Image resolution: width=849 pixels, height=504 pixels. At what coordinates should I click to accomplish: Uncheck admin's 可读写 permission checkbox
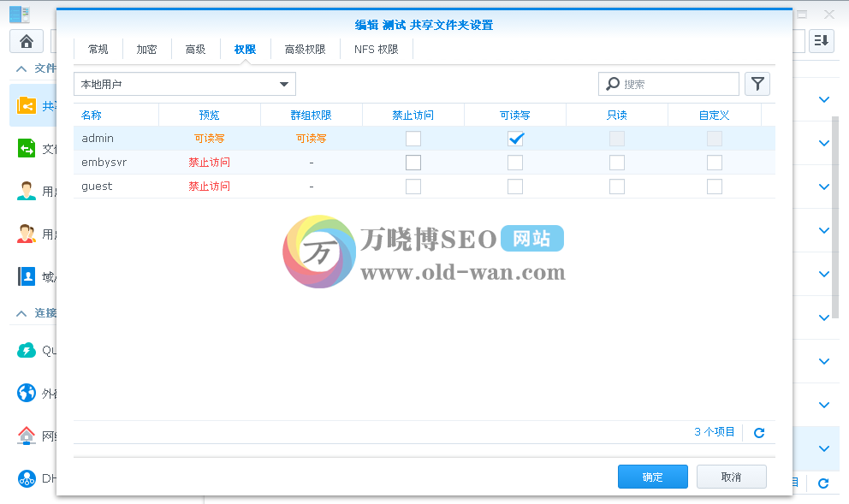click(x=515, y=138)
